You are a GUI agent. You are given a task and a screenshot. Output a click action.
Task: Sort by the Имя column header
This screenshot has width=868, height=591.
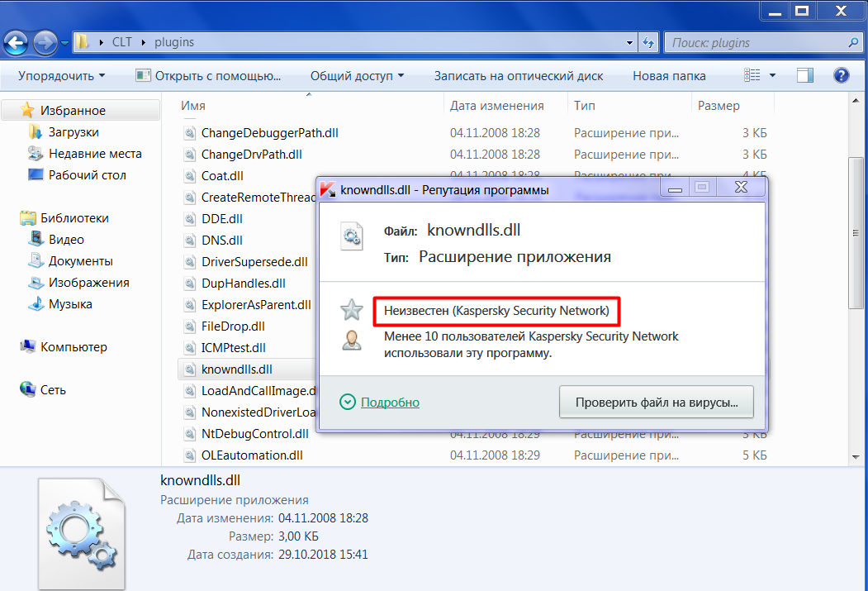click(x=192, y=106)
